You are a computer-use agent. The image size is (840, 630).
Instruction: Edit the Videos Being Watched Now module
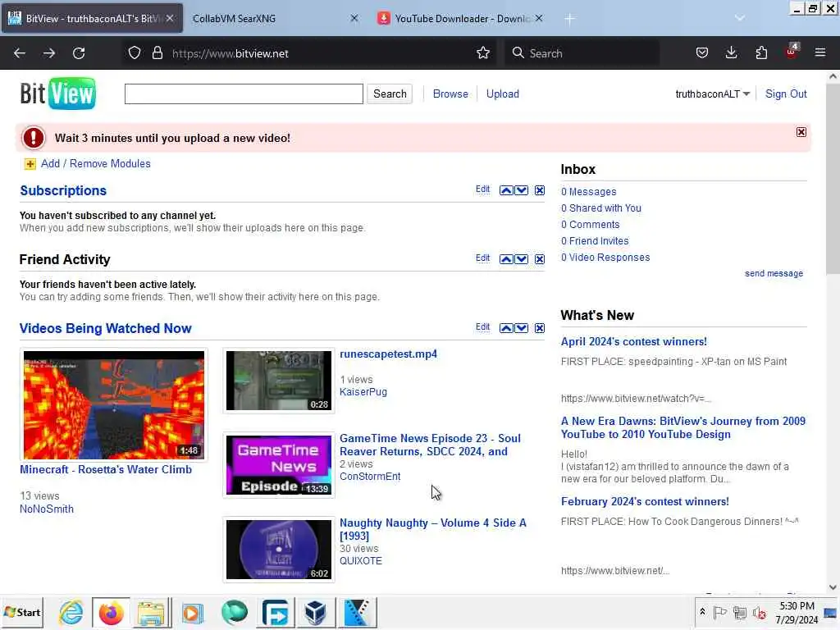[482, 326]
